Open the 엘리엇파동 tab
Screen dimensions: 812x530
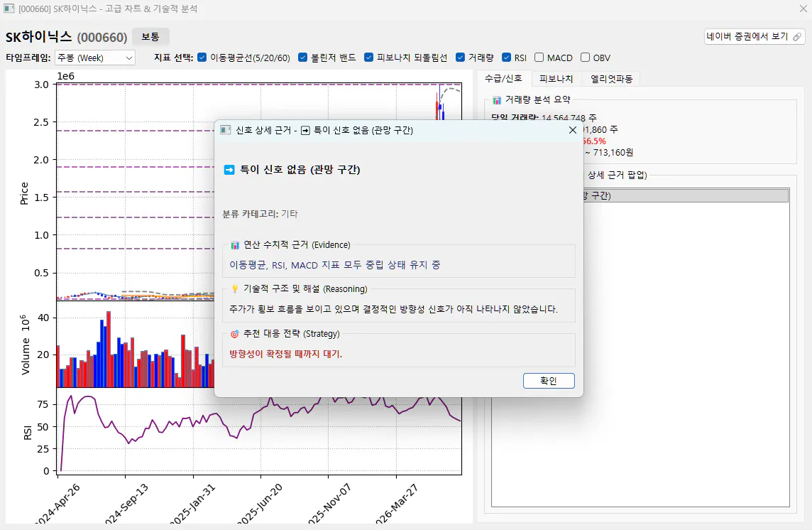coord(612,79)
